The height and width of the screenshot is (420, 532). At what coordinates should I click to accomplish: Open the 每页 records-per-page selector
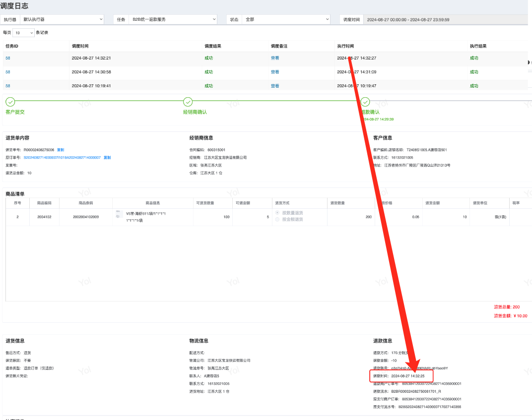(24, 33)
